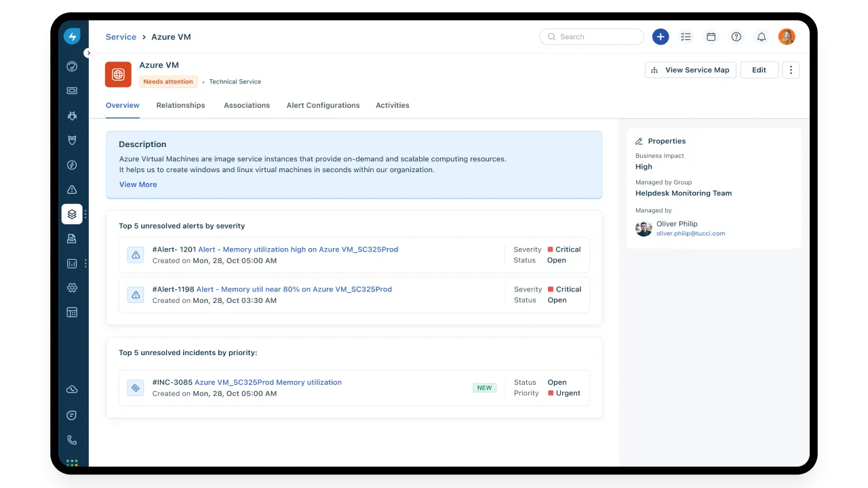Click the alert icon beside #Alert-1201

[x=136, y=255]
